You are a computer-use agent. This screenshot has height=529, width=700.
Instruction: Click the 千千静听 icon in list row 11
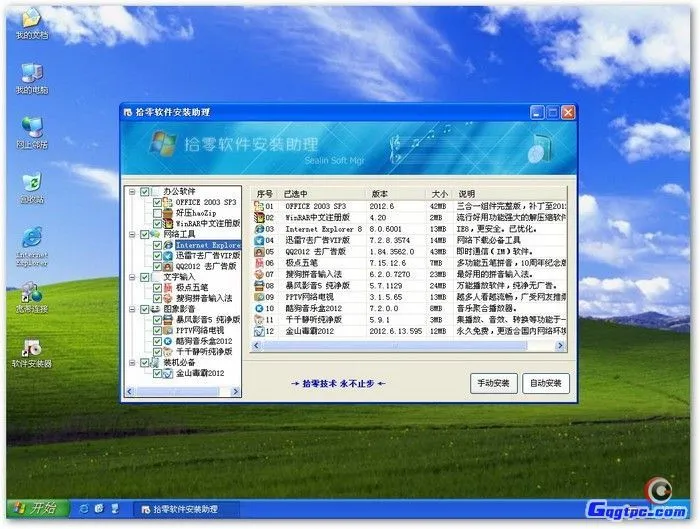(259, 320)
